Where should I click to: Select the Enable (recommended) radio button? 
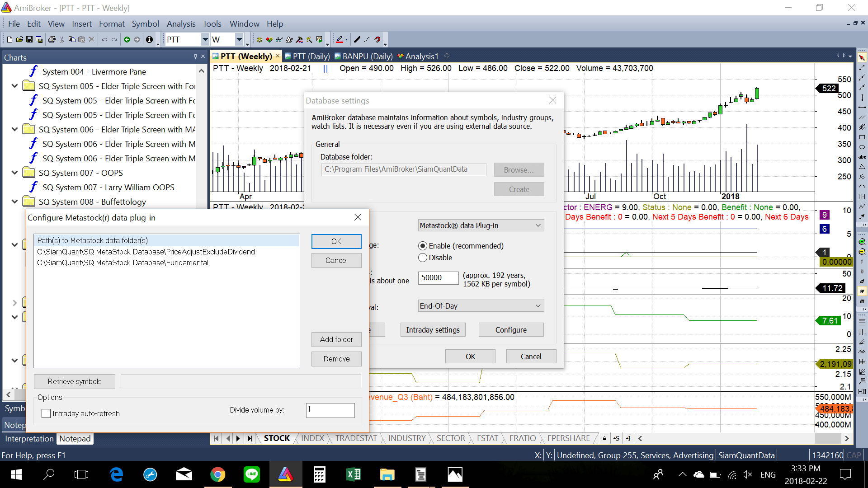tap(423, 246)
